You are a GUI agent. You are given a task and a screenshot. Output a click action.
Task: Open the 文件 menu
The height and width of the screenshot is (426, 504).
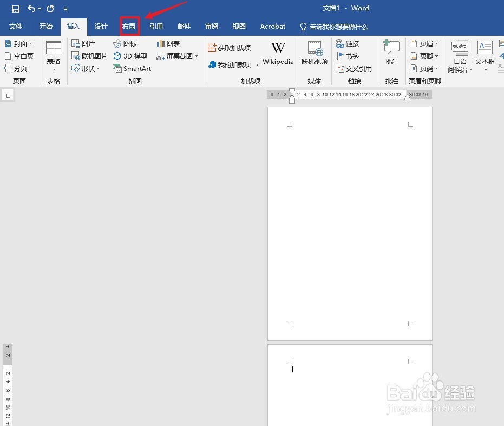pyautogui.click(x=16, y=26)
